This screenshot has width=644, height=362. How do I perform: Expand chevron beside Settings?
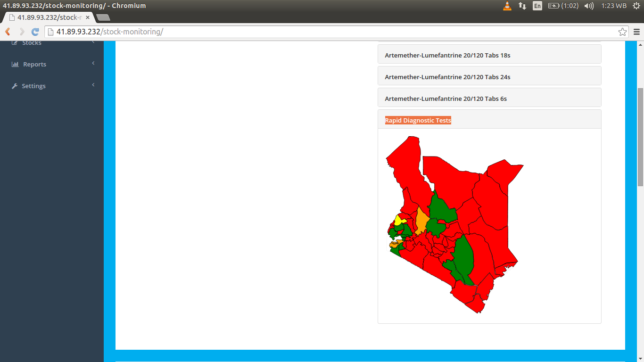(93, 85)
